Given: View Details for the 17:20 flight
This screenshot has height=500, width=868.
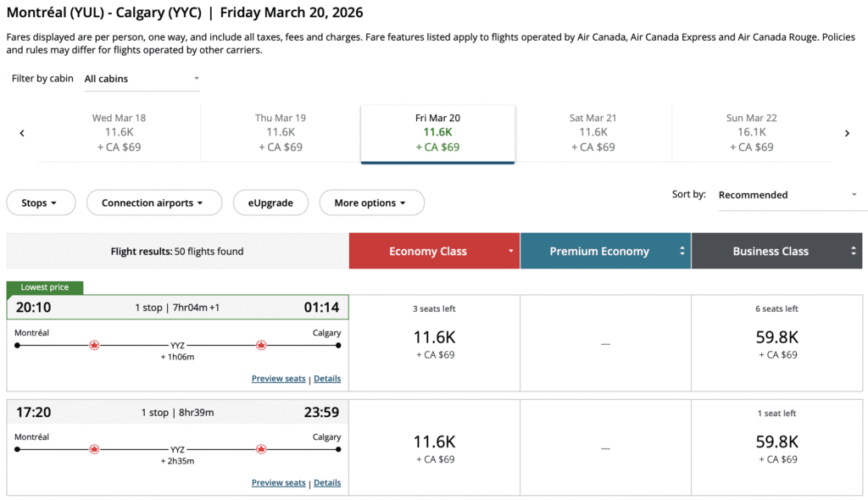Looking at the screenshot, I should 327,483.
